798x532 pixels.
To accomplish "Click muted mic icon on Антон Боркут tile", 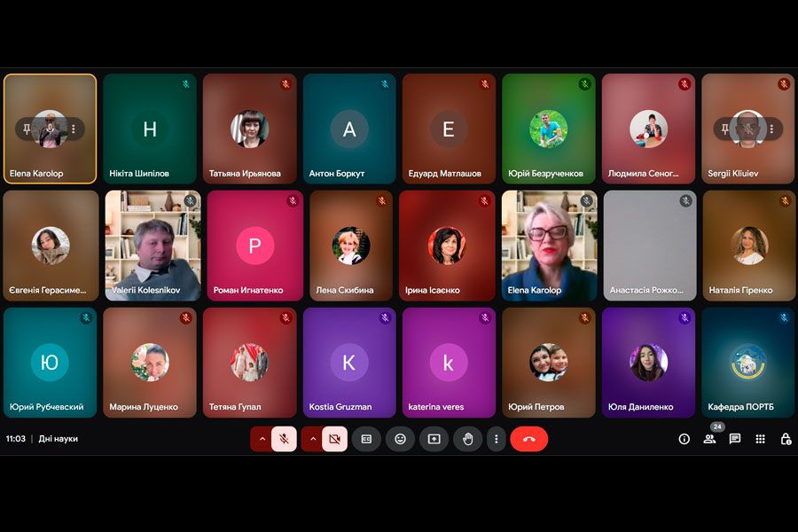I will point(386,84).
